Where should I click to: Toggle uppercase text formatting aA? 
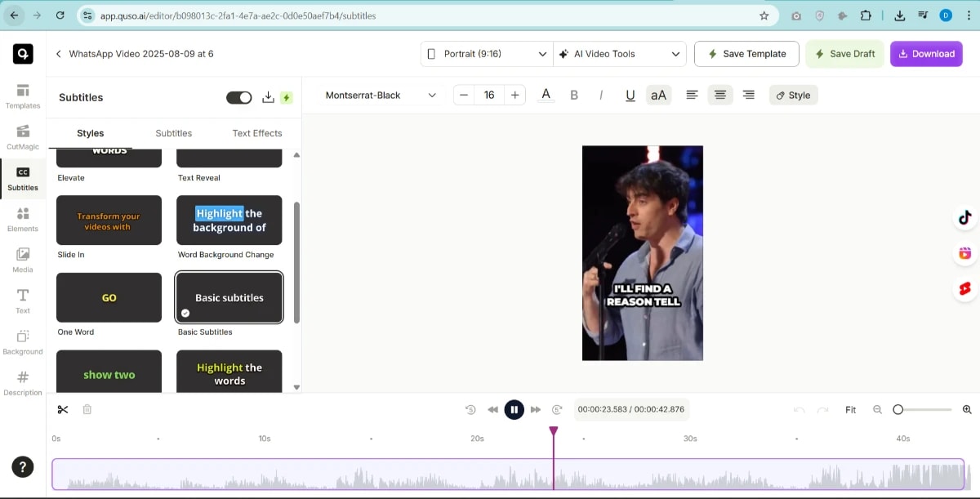click(x=658, y=95)
